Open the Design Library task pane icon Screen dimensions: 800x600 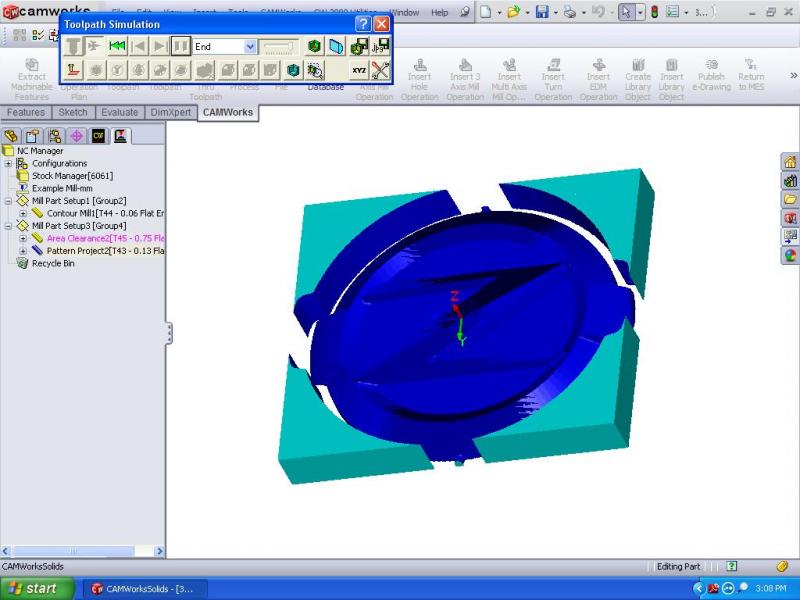(790, 181)
